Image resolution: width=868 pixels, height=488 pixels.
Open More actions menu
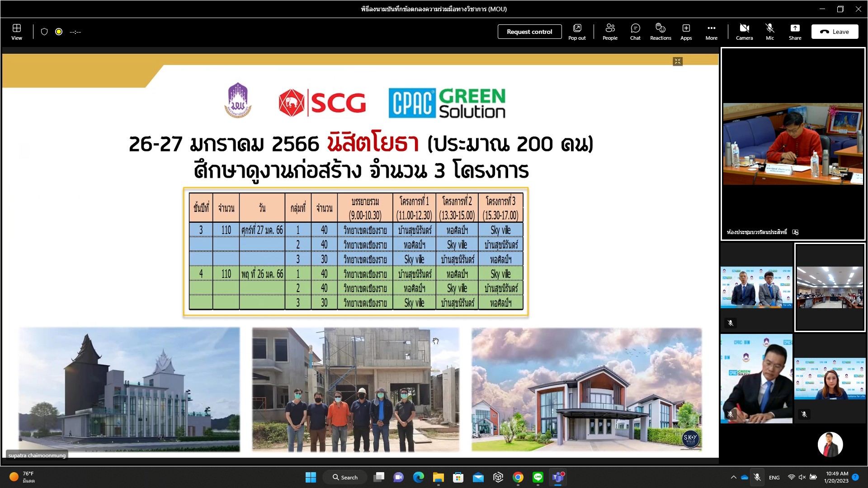pos(711,32)
